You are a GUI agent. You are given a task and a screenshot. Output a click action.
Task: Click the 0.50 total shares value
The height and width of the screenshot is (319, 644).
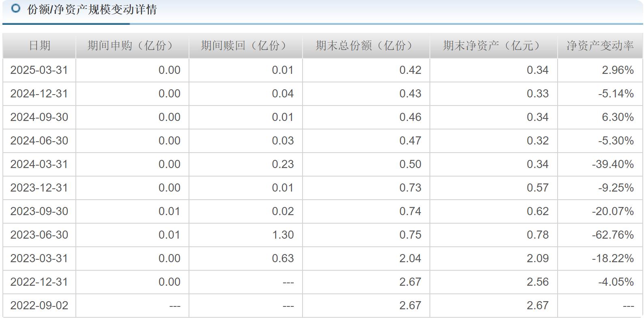point(410,164)
